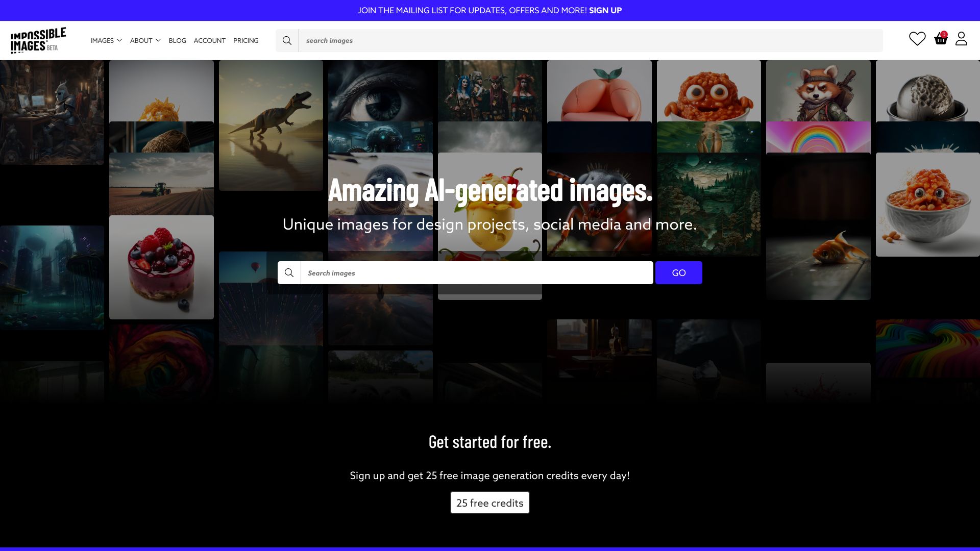Image resolution: width=980 pixels, height=551 pixels.
Task: Expand the IMAGES dropdown menu
Action: [106, 40]
